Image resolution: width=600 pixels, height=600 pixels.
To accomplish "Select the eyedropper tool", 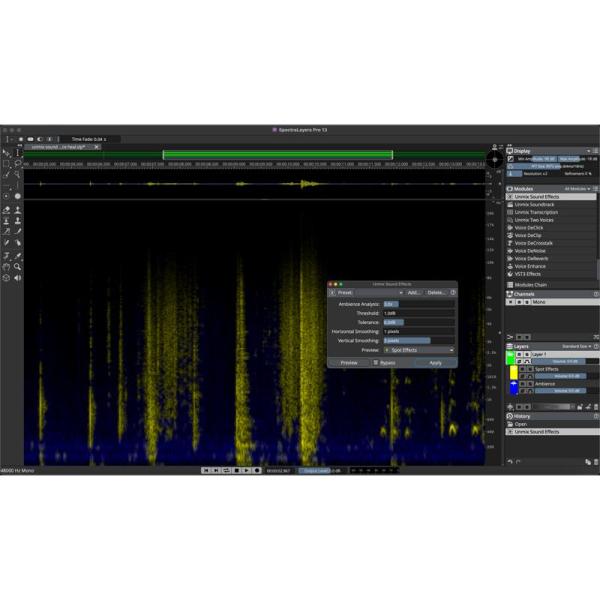I will pyautogui.click(x=18, y=256).
